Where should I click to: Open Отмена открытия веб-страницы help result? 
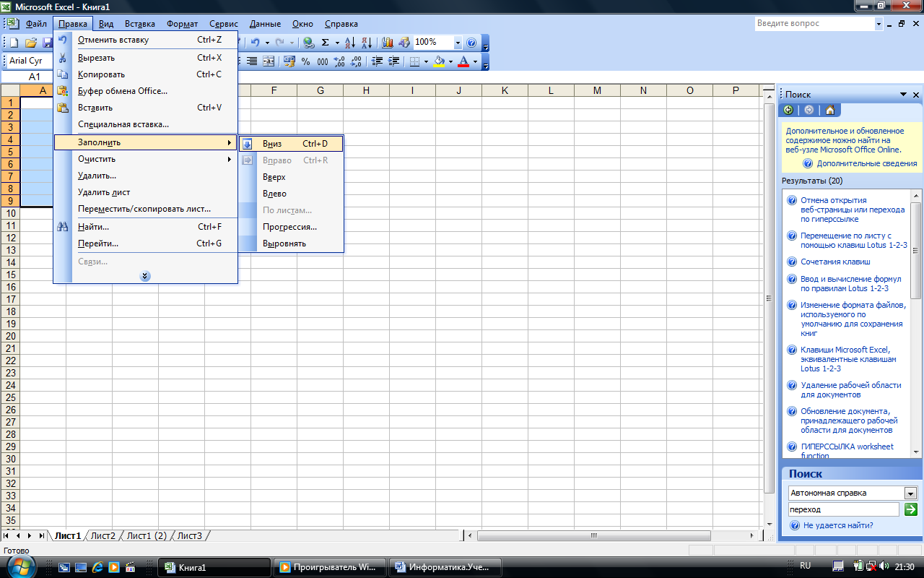click(x=853, y=210)
